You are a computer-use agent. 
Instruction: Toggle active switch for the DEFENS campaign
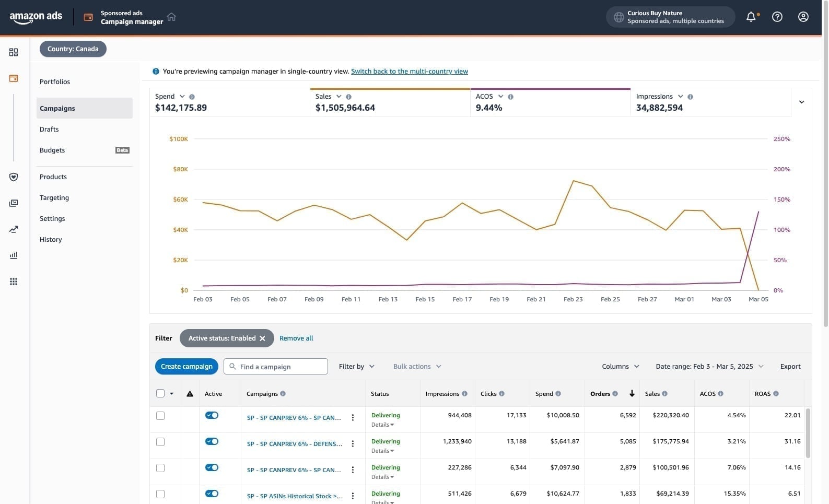tap(212, 441)
